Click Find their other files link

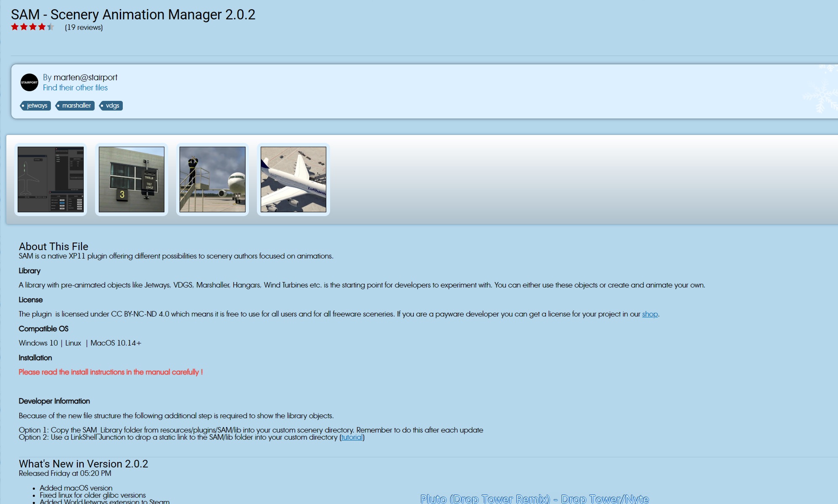tap(75, 87)
